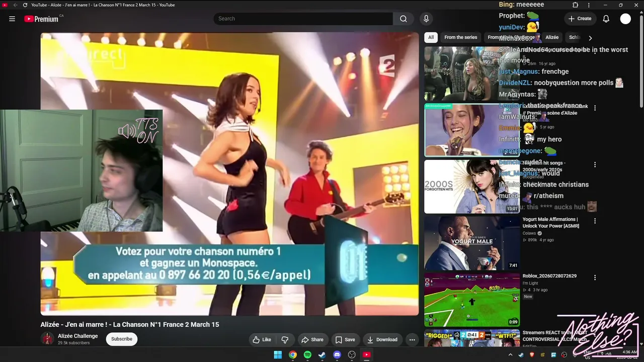Image resolution: width=644 pixels, height=362 pixels.
Task: Select the Alizée filter chip
Action: coord(552,37)
